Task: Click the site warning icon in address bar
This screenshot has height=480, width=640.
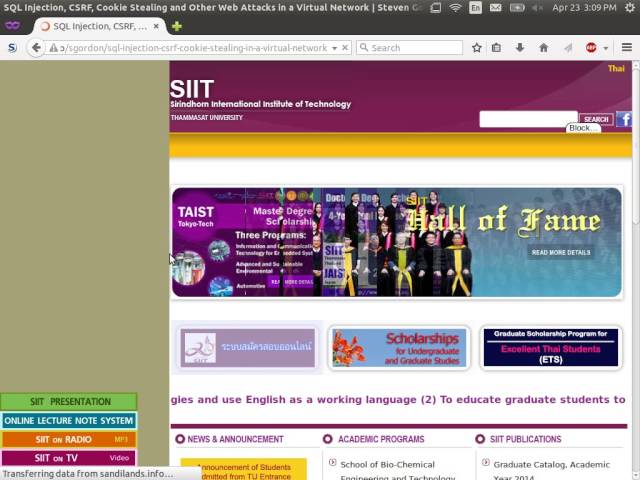Action: [x=53, y=48]
